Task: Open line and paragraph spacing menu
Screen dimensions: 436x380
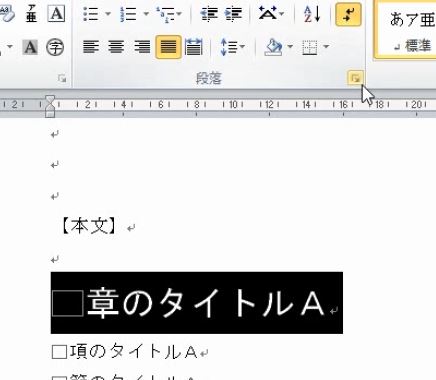Action: [x=232, y=47]
